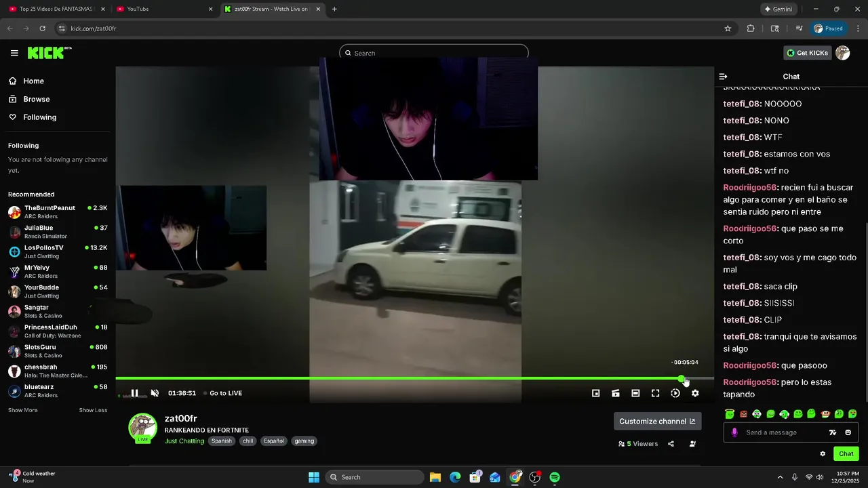Bookmark this page with star icon
This screenshot has height=488, width=868.
tap(728, 28)
